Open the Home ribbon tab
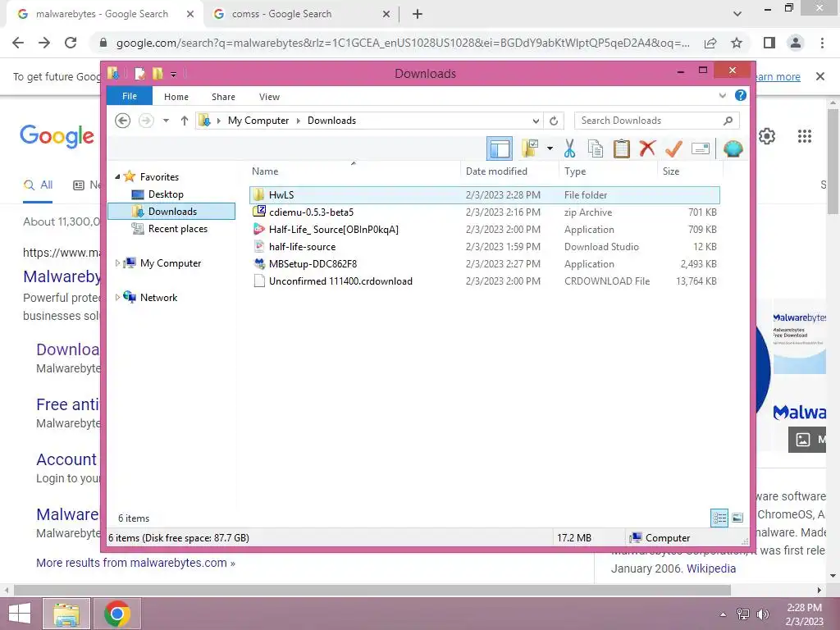The width and height of the screenshot is (840, 630). tap(176, 97)
